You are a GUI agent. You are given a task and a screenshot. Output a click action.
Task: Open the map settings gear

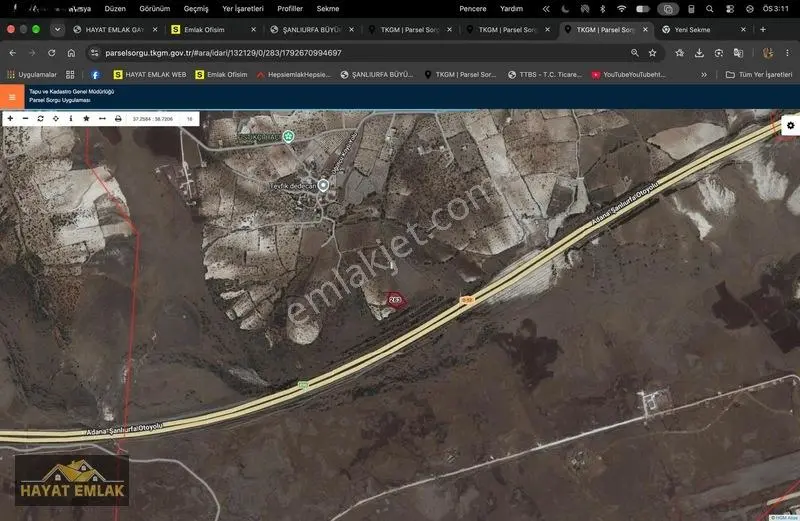pos(790,125)
